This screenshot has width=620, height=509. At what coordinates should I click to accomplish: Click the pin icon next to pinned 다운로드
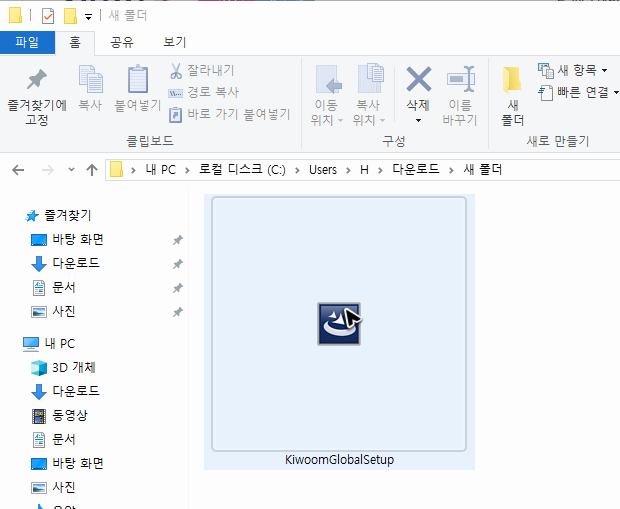[x=178, y=264]
